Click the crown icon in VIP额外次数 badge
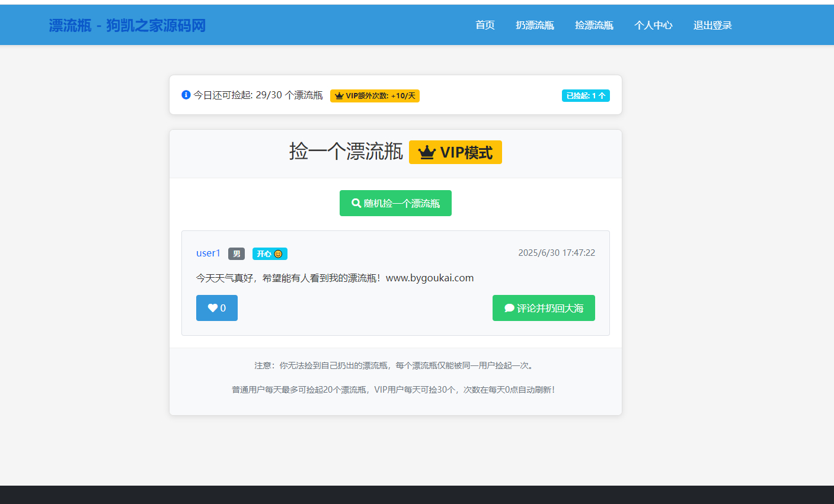The width and height of the screenshot is (834, 504). pos(339,96)
